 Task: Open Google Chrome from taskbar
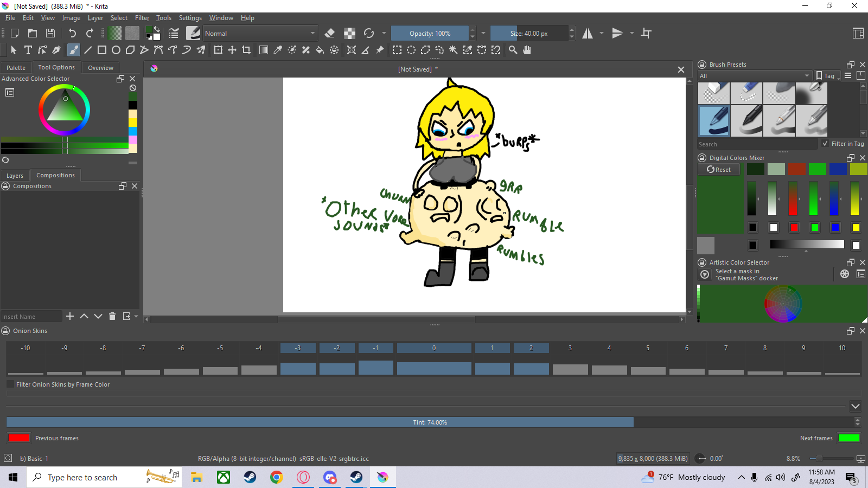pos(277,477)
